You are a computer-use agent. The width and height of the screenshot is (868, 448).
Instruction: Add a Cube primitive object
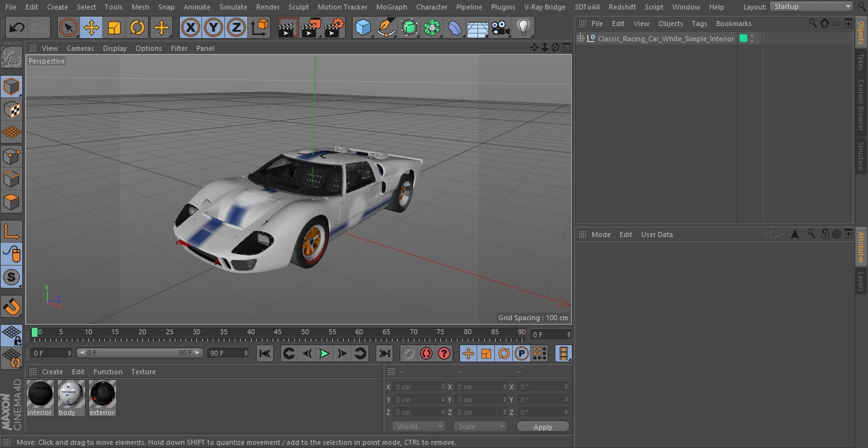click(363, 27)
